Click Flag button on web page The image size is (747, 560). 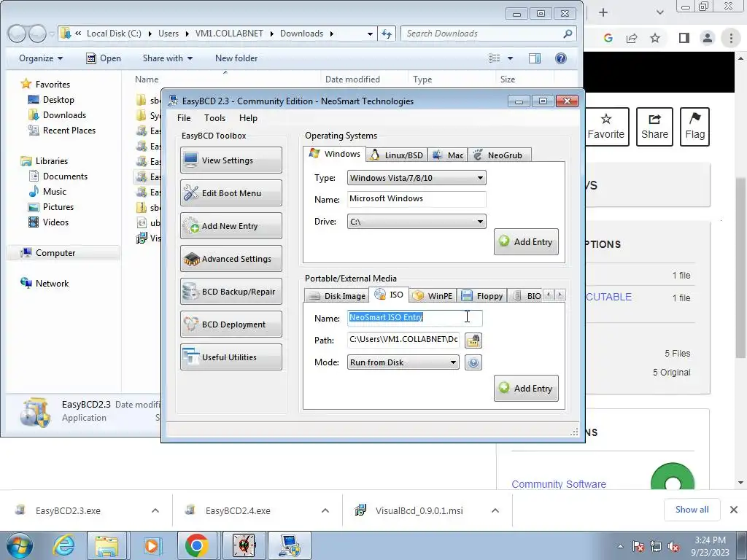coord(694,127)
